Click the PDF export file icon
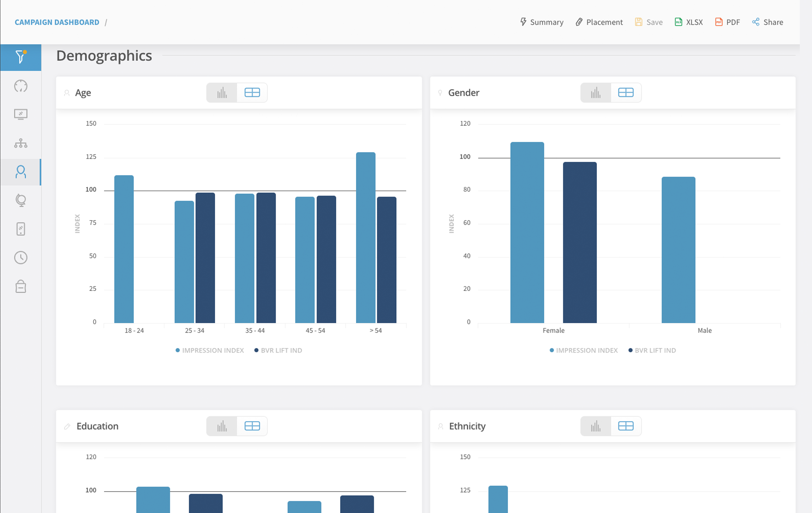 click(718, 22)
